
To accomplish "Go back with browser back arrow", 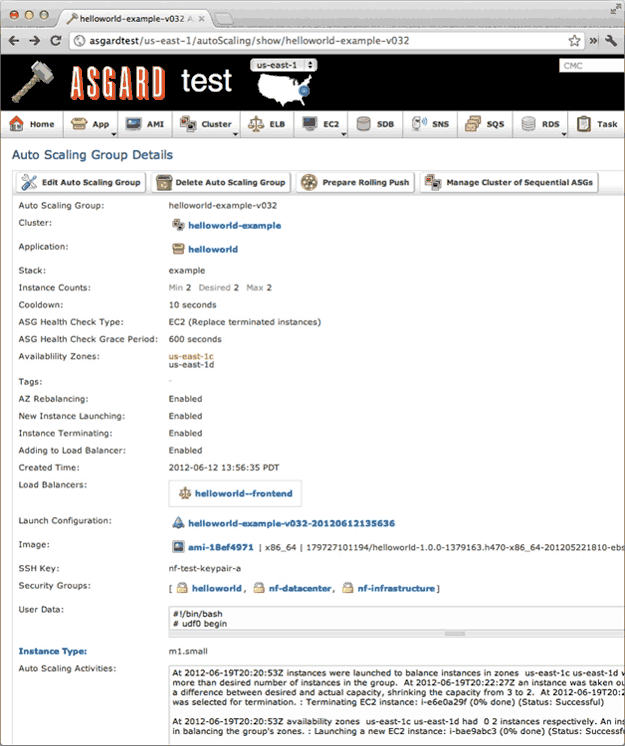I will click(x=14, y=40).
